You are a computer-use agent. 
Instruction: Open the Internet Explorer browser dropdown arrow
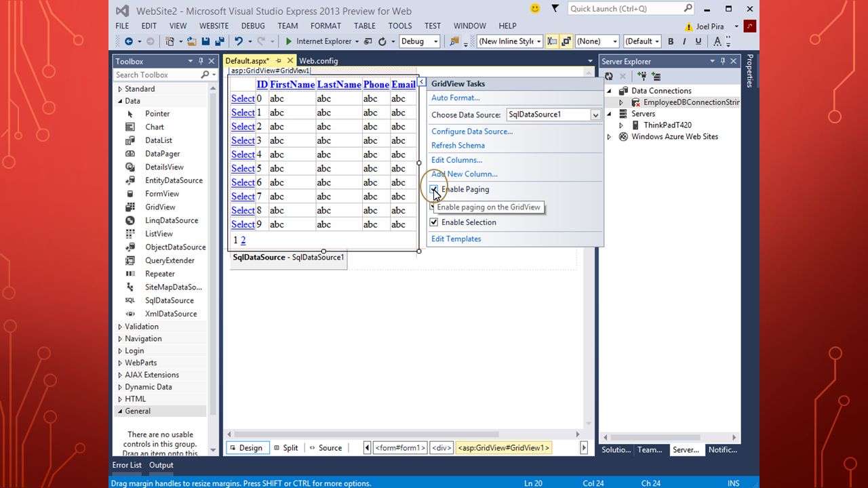(x=357, y=41)
